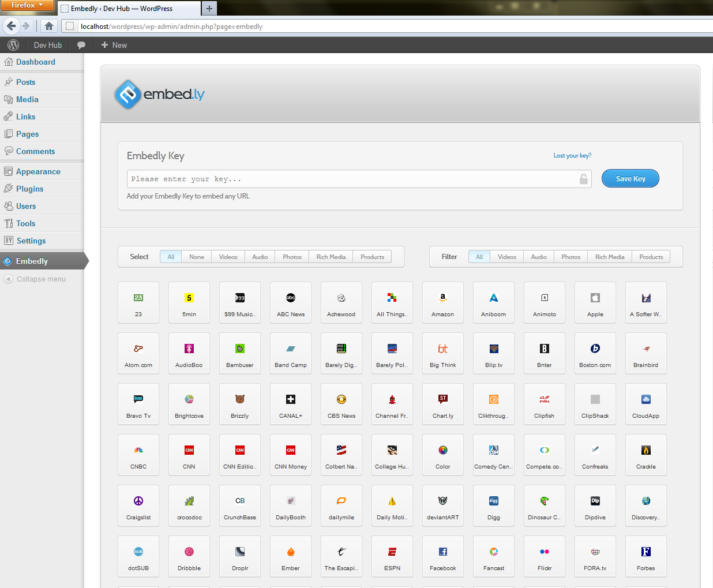Filter providers by Products
This screenshot has width=713, height=588.
point(651,257)
